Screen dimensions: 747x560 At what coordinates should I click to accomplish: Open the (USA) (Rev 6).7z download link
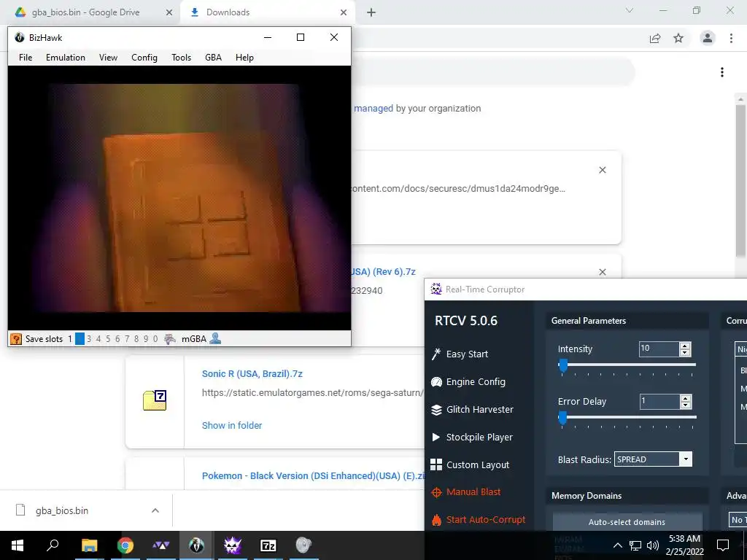click(384, 272)
